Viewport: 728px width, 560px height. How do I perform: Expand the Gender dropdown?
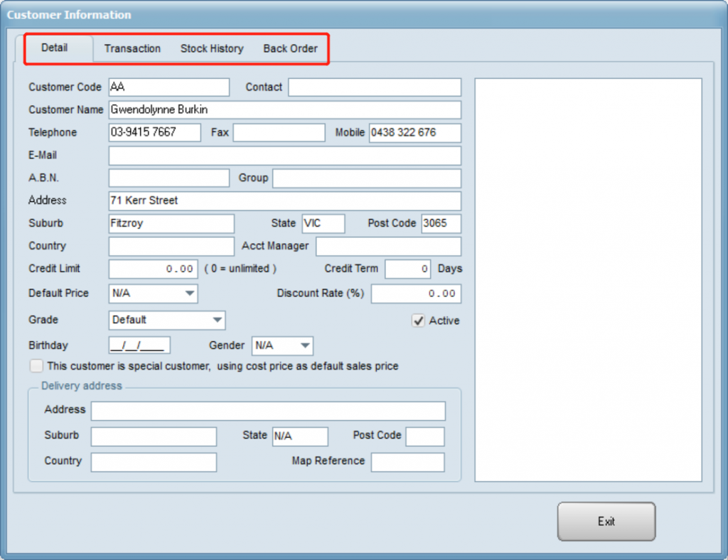pos(305,345)
